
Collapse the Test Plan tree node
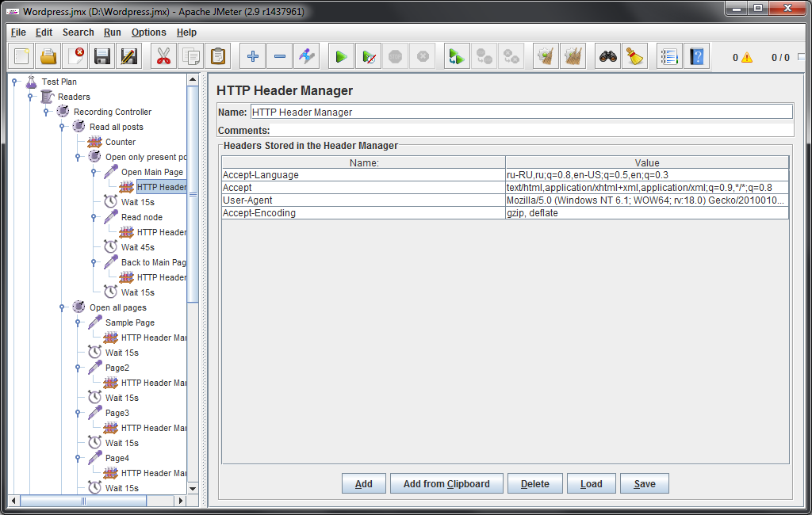pyautogui.click(x=14, y=82)
